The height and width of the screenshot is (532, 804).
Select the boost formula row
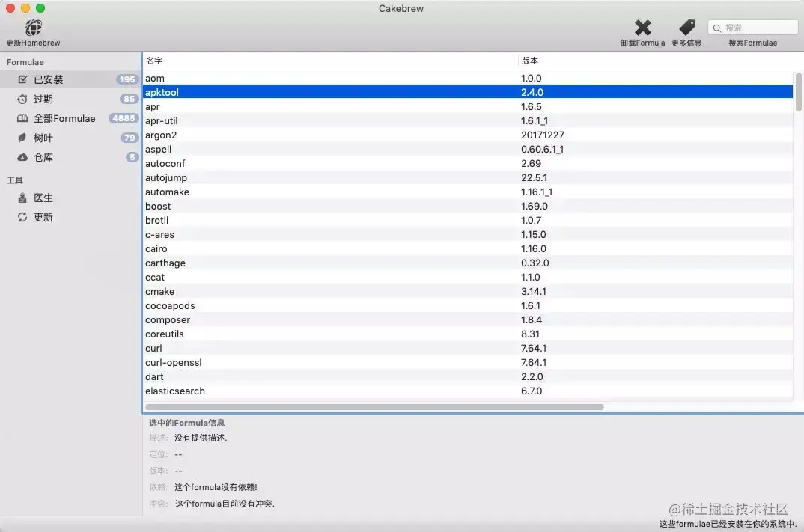(468, 206)
